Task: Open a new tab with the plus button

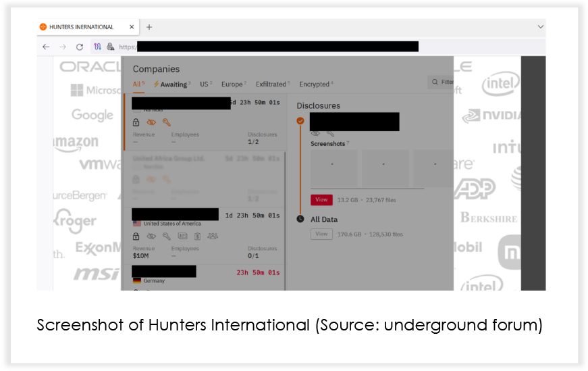Action: point(149,27)
